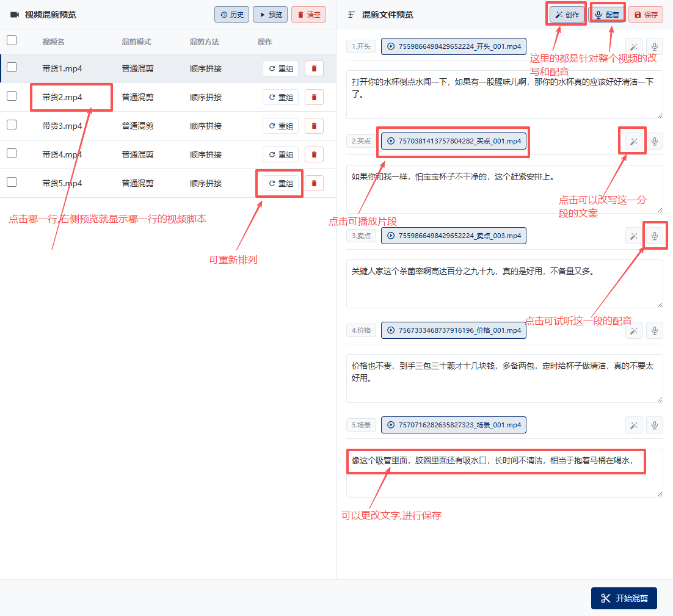Delete 带货4.mp4 using trash icon
The width and height of the screenshot is (673, 616).
314,155
